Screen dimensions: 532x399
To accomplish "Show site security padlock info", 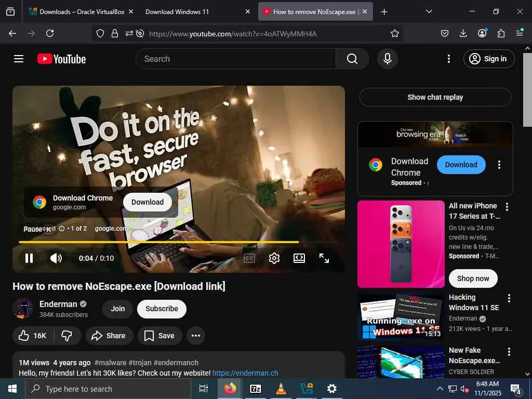I will [115, 33].
